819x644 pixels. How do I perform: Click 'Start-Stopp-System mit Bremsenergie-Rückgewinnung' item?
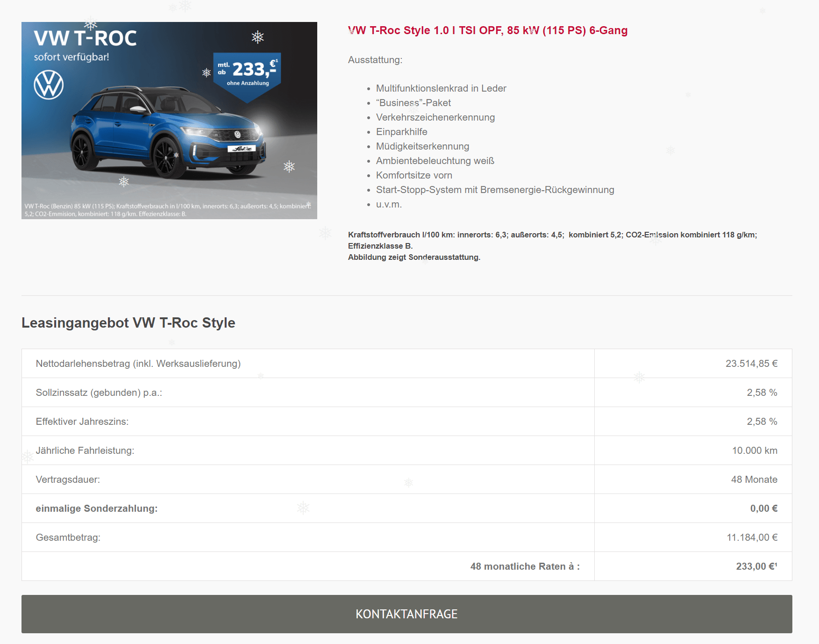[495, 190]
